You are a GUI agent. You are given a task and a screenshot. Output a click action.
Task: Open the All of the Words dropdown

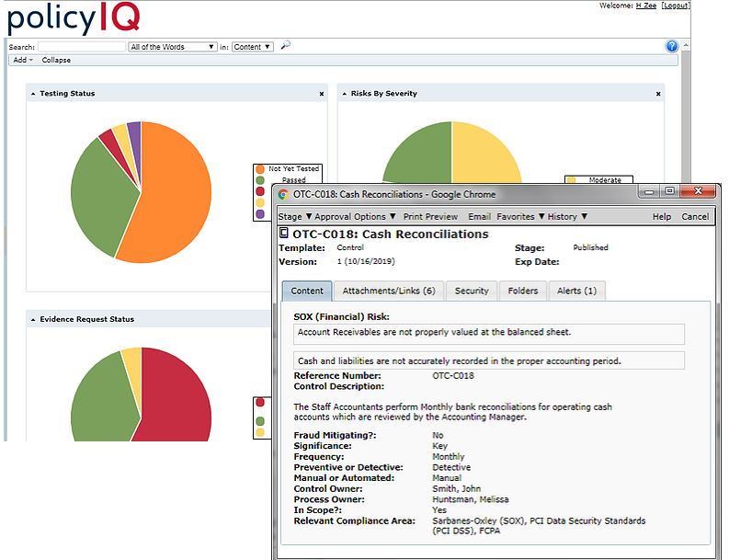click(x=173, y=47)
